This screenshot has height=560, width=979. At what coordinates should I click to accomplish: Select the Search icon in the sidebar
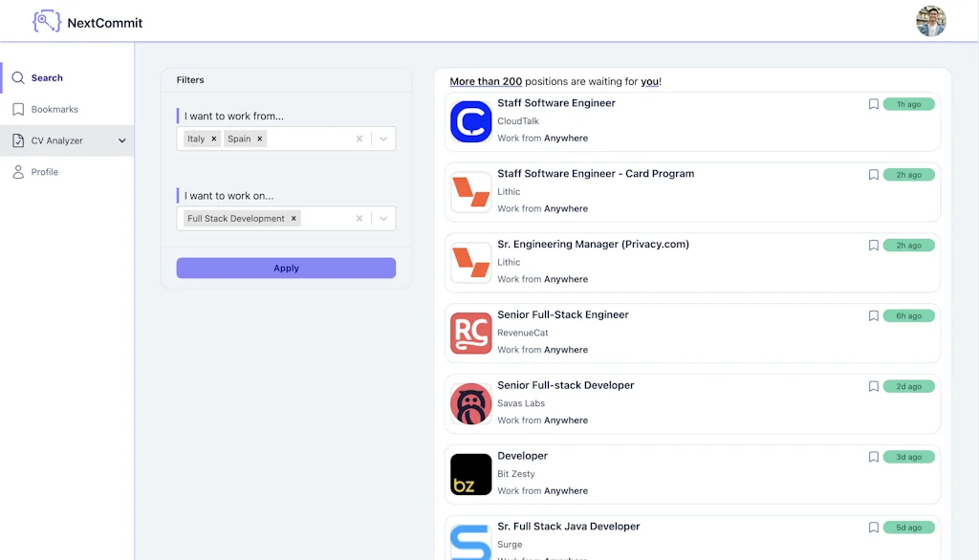tap(19, 78)
